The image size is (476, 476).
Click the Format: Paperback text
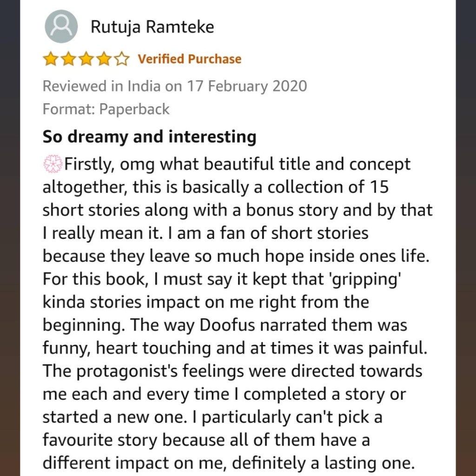click(x=106, y=109)
